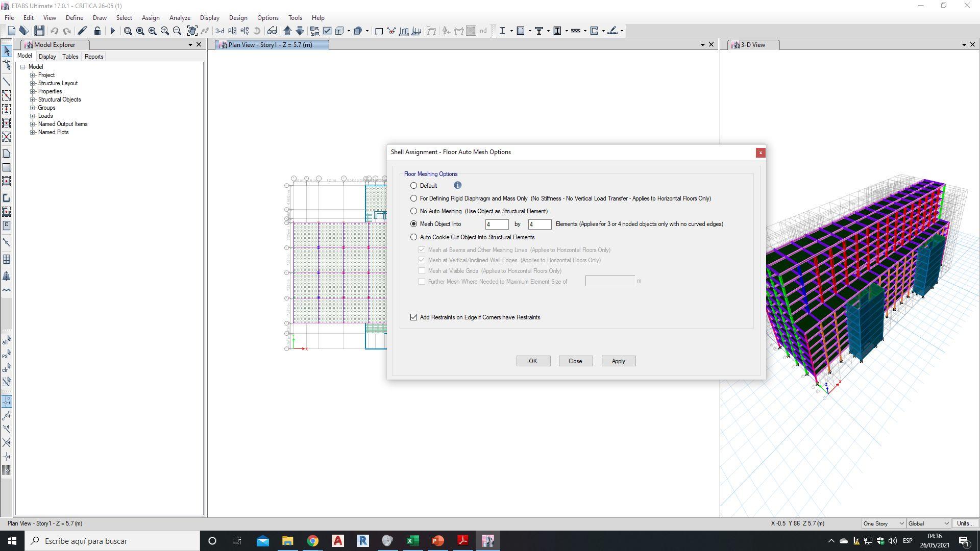
Task: Expand the Structural Objects tree node
Action: click(x=33, y=99)
